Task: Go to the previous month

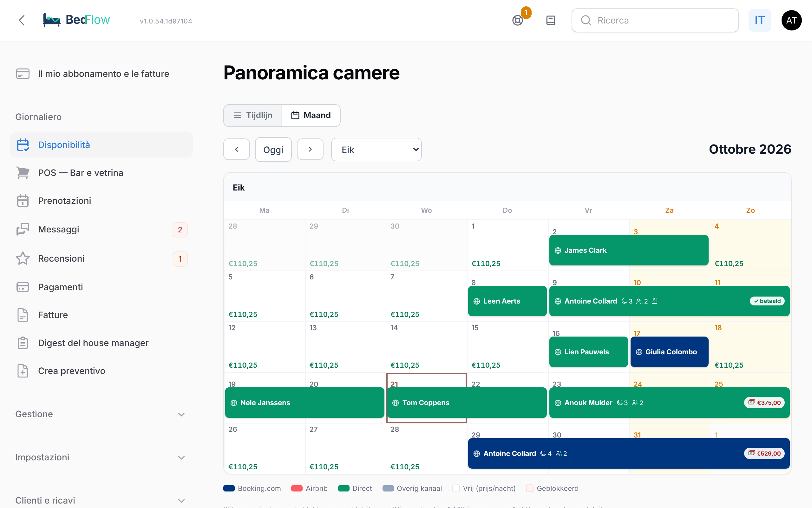Action: tap(237, 149)
